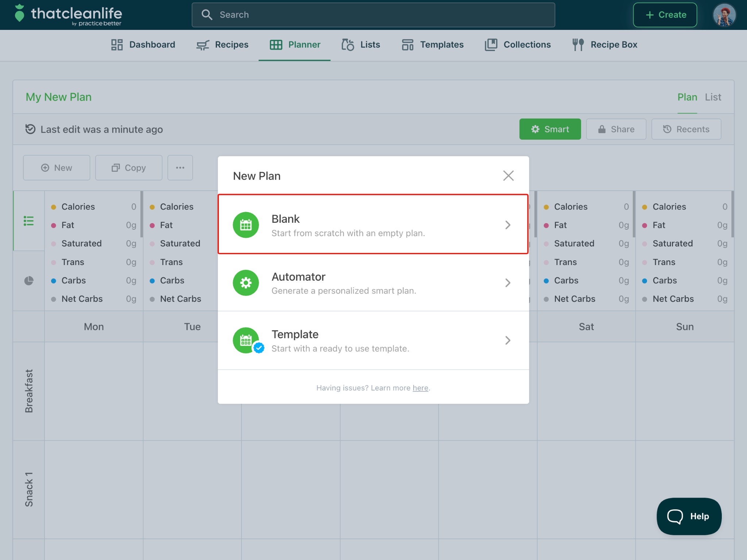
Task: Click the Share button
Action: (616, 129)
